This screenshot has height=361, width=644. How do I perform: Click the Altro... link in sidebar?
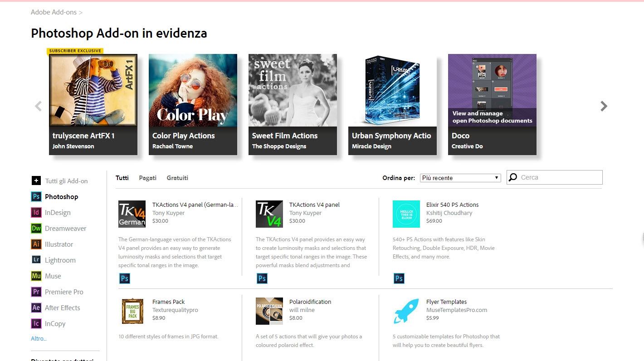39,339
